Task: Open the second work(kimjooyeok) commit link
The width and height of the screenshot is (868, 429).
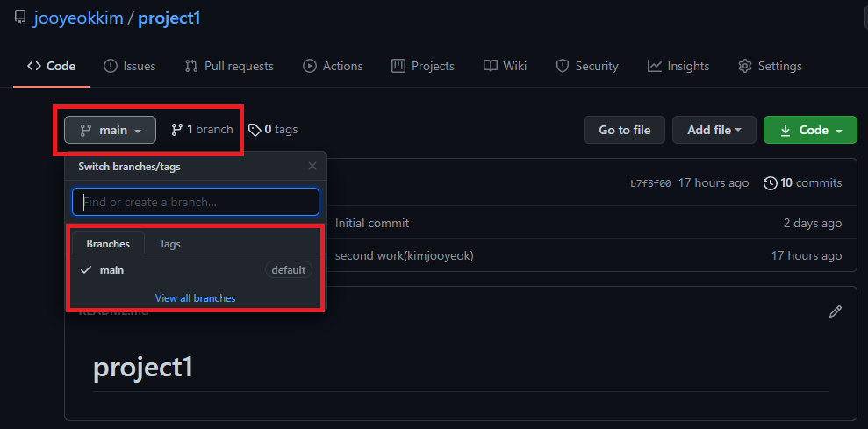Action: (x=404, y=256)
